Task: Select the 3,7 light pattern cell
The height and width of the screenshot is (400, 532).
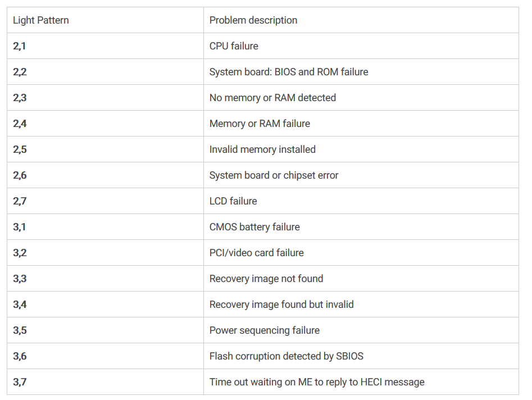Action: coord(20,382)
